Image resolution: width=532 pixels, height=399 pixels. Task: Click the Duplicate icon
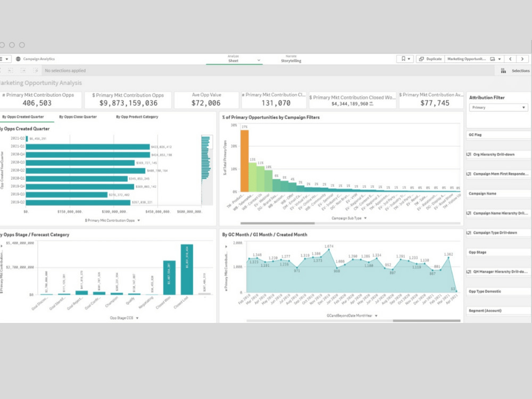pyautogui.click(x=421, y=59)
